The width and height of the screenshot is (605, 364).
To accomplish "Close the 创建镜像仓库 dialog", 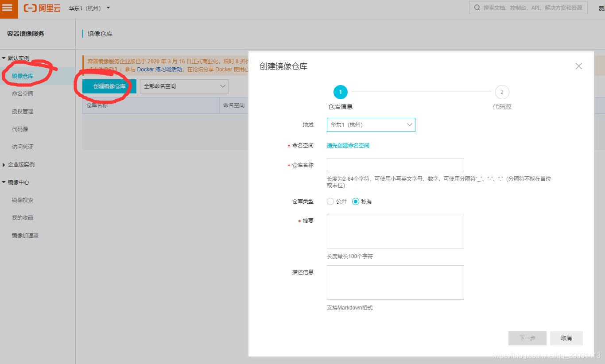I will (578, 66).
